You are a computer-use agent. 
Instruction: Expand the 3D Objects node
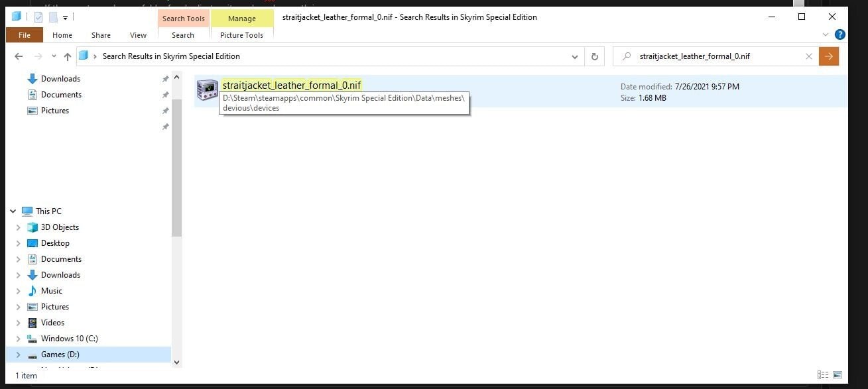coord(19,227)
